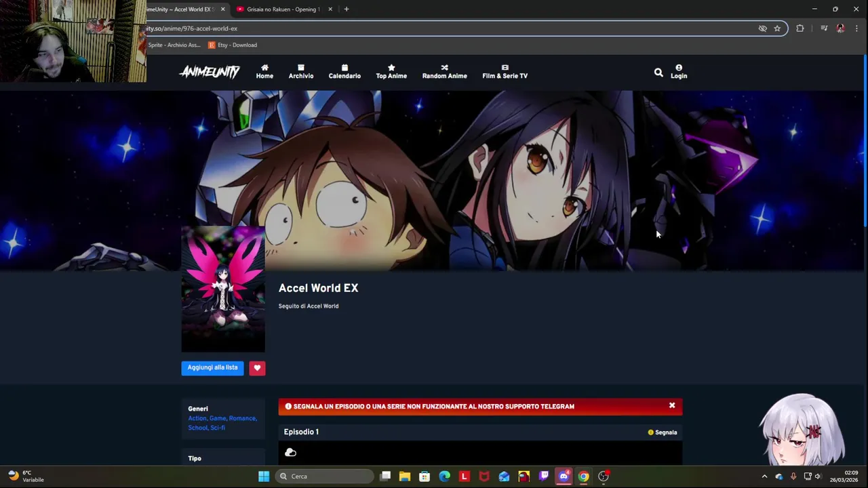Image resolution: width=868 pixels, height=488 pixels.
Task: Bookmark this page with the star
Action: click(x=777, y=28)
